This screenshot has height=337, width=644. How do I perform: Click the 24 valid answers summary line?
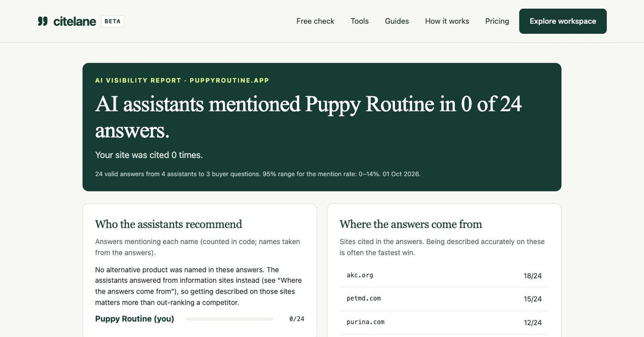point(258,174)
